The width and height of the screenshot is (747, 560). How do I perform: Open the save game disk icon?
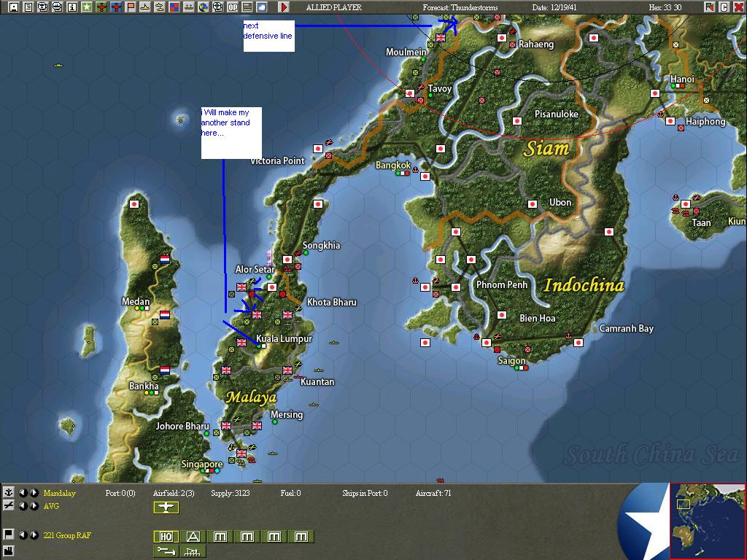(14, 7)
